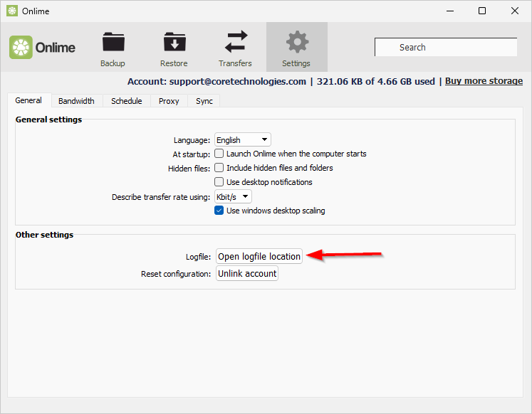Open the Kbit/s transfer rate dropdown
Screen dimensions: 532x414
pos(233,196)
